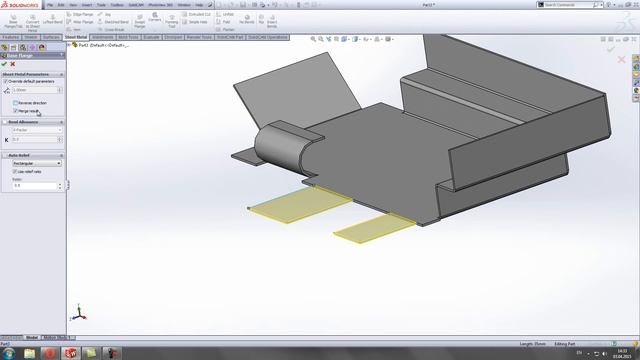
Task: Select the Flatten tool
Action: 225,29
